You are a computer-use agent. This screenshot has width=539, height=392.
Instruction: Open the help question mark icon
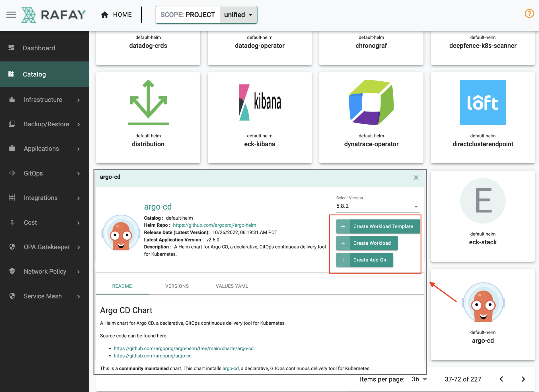529,13
